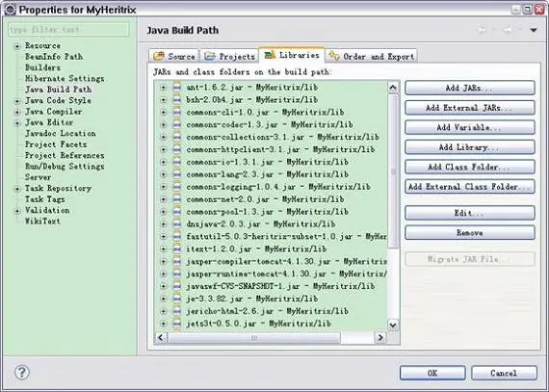Image resolution: width=549 pixels, height=392 pixels.
Task: Click Add External Class Folder button
Action: (x=470, y=187)
